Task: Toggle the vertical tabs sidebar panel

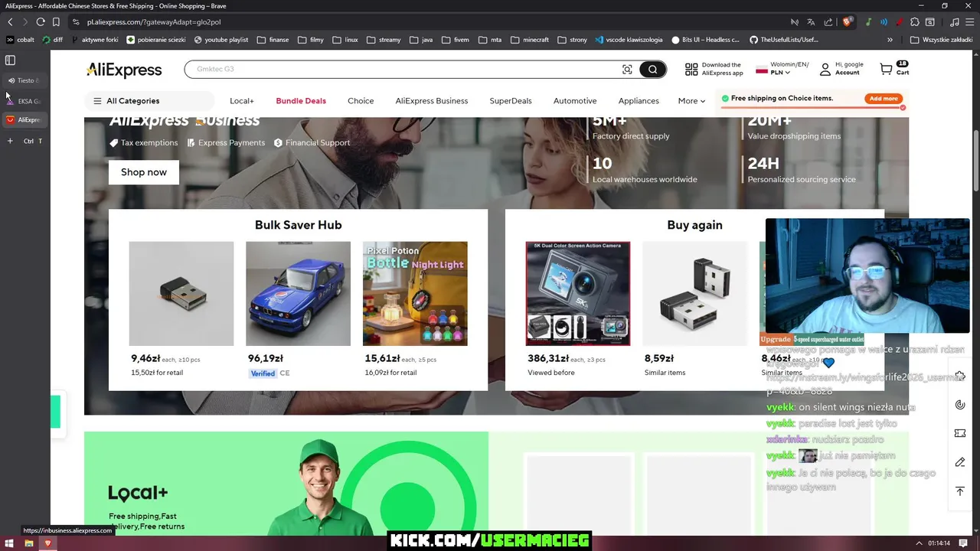Action: 10,60
